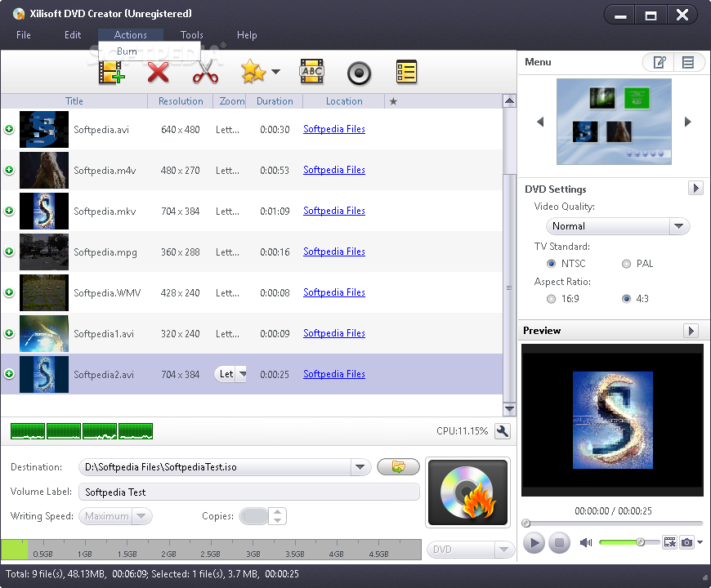Image resolution: width=711 pixels, height=588 pixels.
Task: Expand the Destination path dropdown
Action: tap(360, 467)
